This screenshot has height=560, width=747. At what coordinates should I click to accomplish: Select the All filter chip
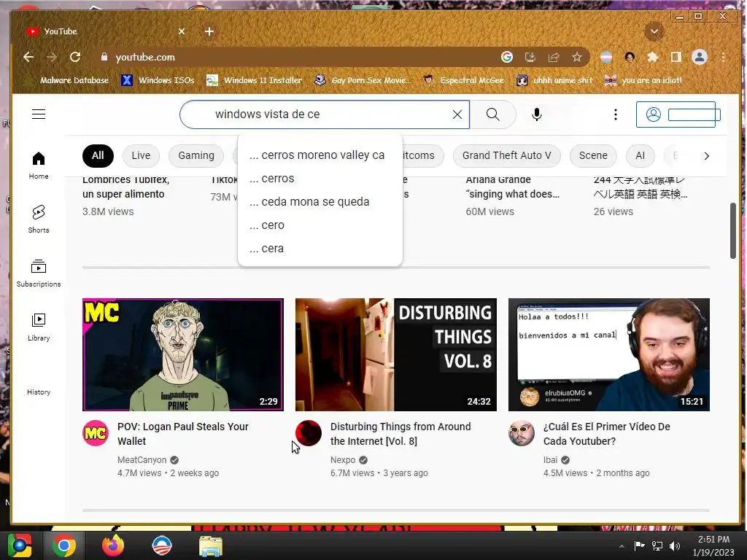click(x=98, y=156)
